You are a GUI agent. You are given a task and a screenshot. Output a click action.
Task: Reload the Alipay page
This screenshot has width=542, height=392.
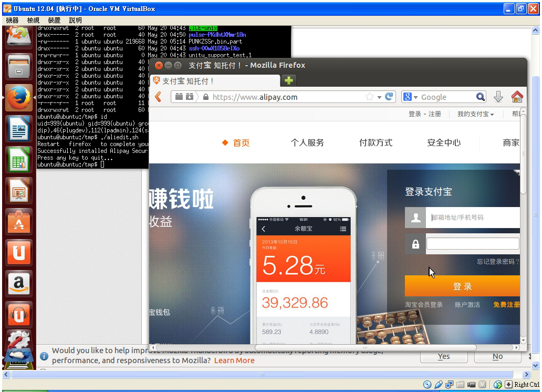pyautogui.click(x=389, y=97)
